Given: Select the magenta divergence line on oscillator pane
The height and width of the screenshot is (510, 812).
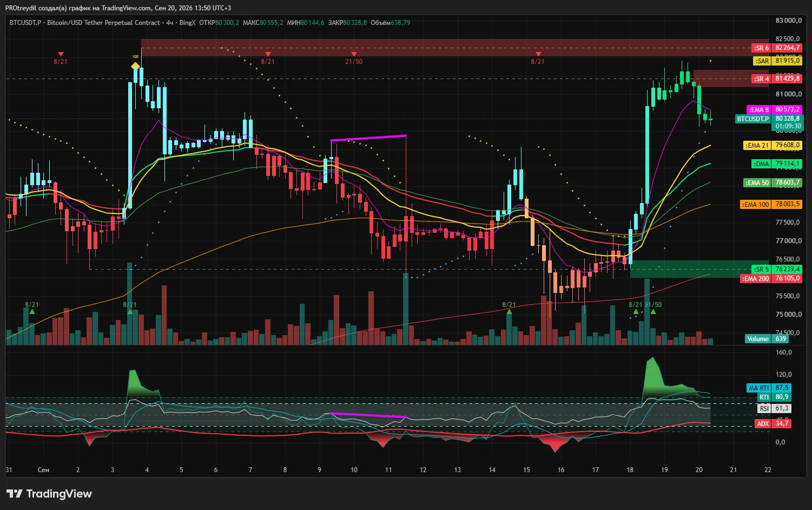Looking at the screenshot, I should click(368, 415).
